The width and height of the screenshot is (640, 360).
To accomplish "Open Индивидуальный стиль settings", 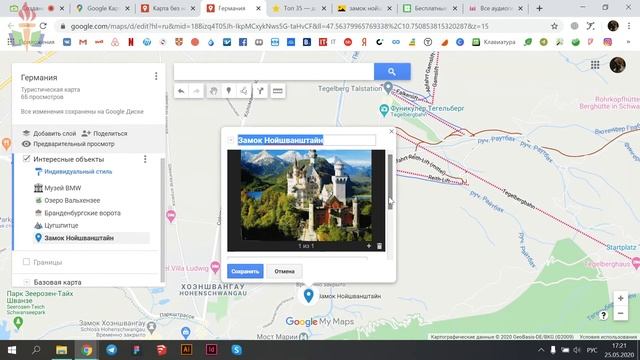I will pos(73,172).
